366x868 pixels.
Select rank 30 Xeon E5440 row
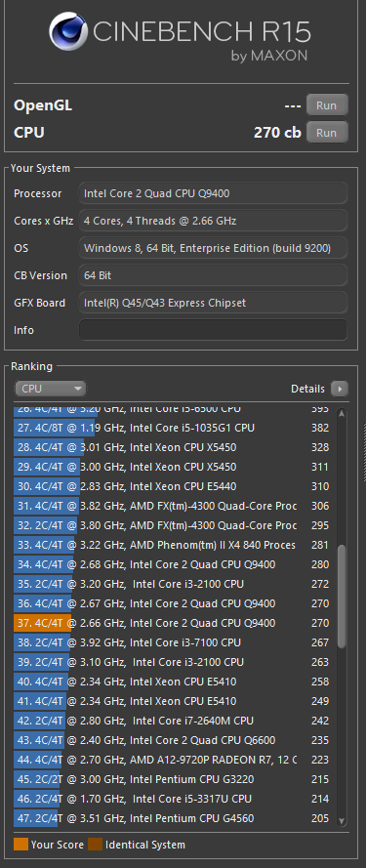click(174, 486)
